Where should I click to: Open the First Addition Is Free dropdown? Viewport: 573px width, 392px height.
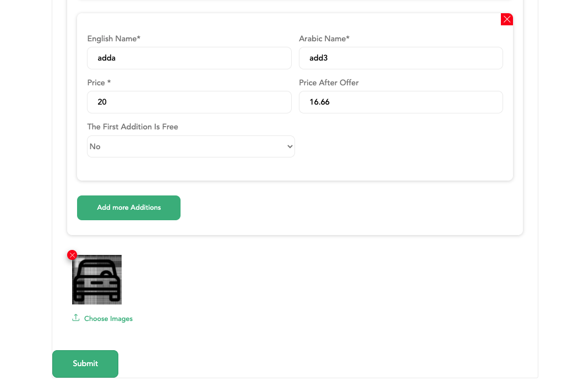coord(190,146)
